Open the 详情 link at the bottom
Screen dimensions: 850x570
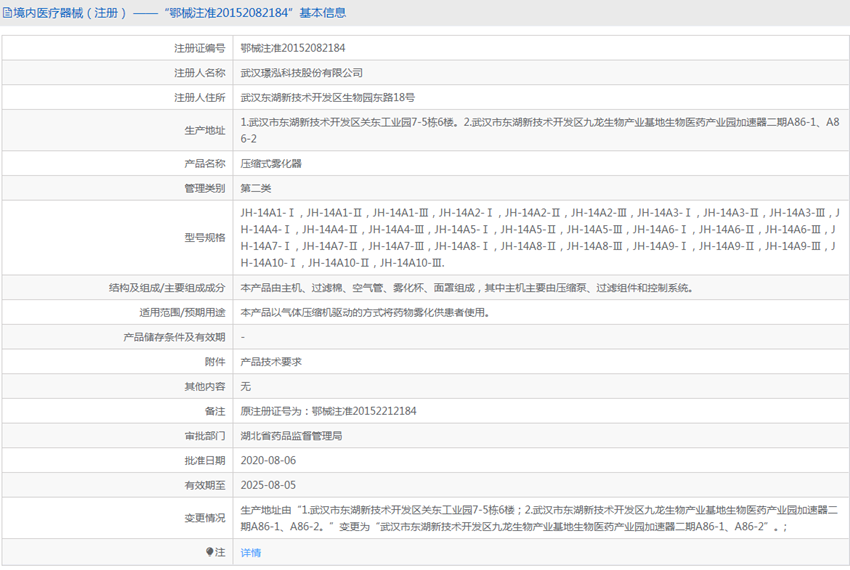250,552
